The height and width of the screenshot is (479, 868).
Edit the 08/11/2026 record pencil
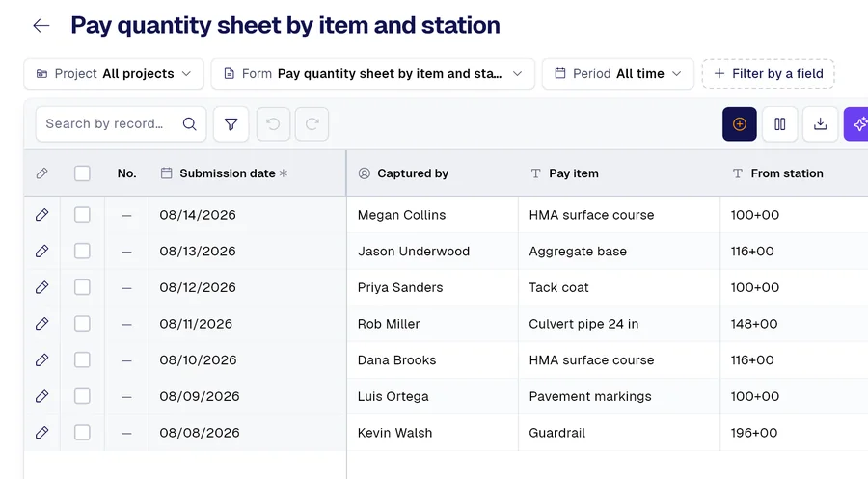[x=42, y=324]
